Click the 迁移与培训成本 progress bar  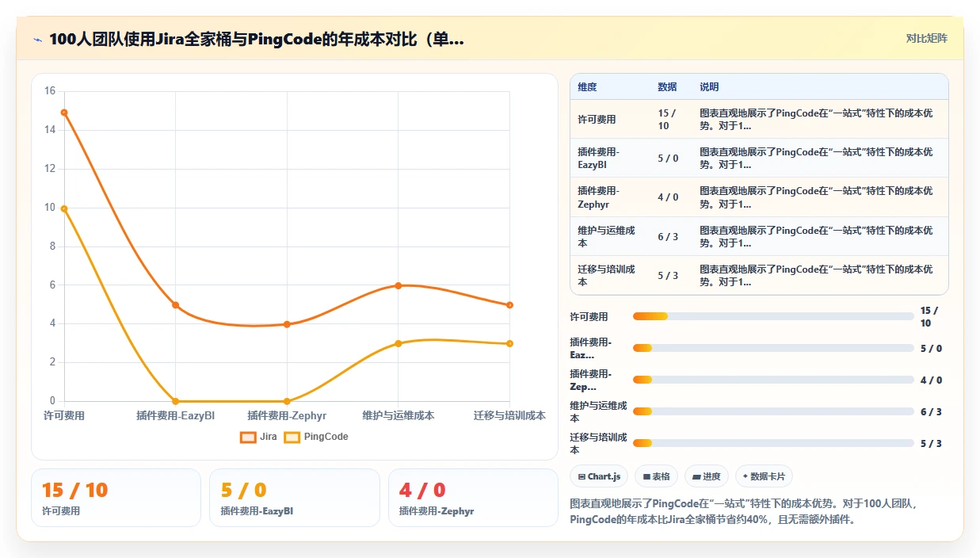773,443
